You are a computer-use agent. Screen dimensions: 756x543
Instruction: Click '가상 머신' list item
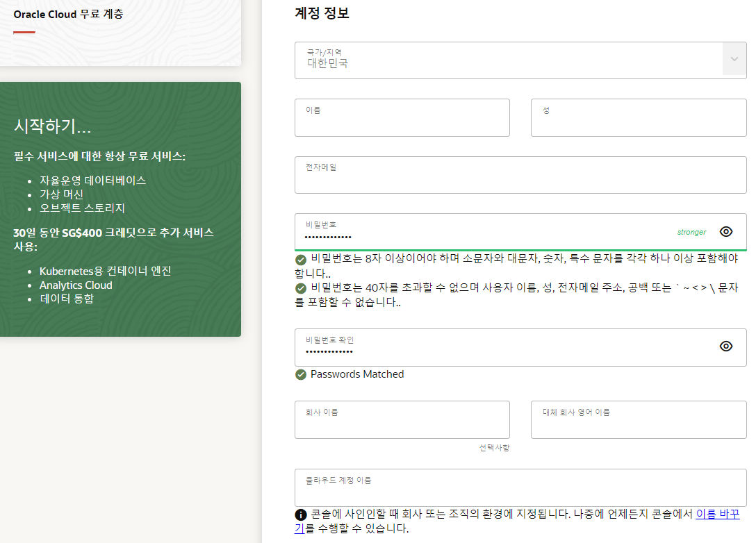61,194
